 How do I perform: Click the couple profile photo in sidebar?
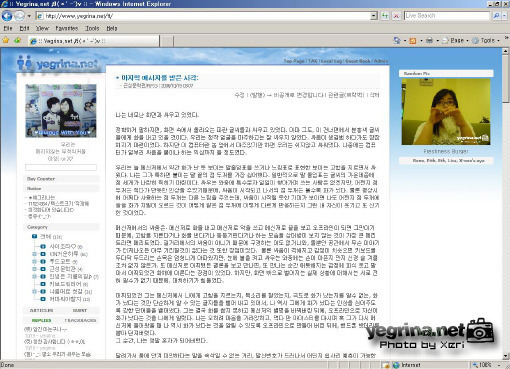click(61, 111)
